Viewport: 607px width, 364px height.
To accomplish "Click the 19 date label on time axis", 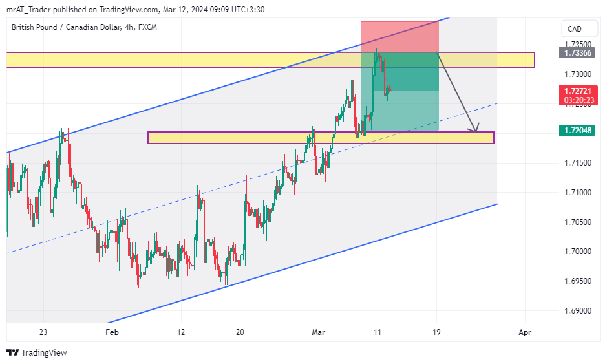I will (x=436, y=332).
